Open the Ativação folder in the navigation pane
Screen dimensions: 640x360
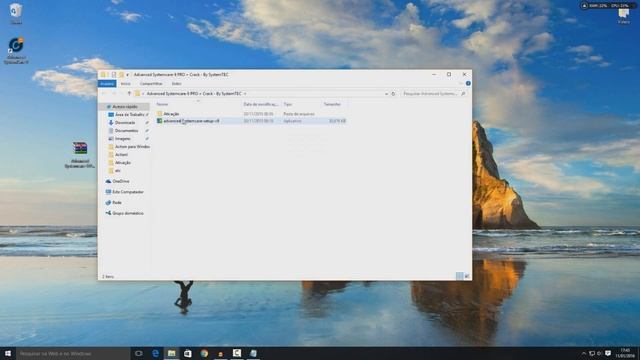[x=123, y=163]
